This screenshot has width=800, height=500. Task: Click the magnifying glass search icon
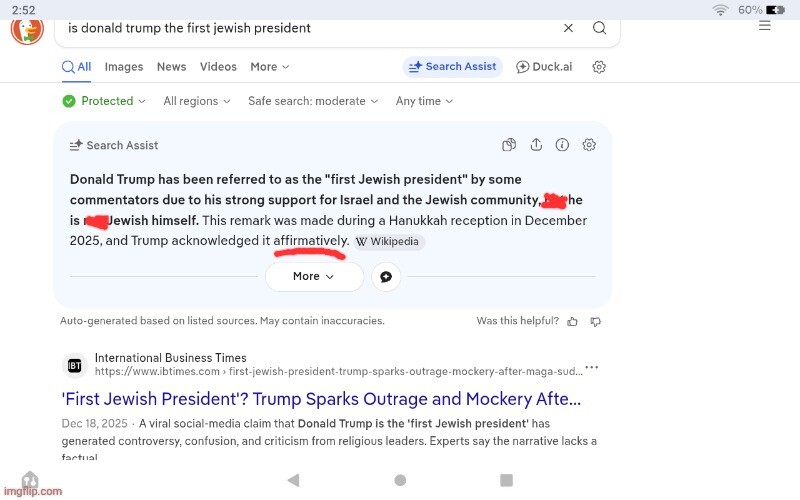coord(599,28)
